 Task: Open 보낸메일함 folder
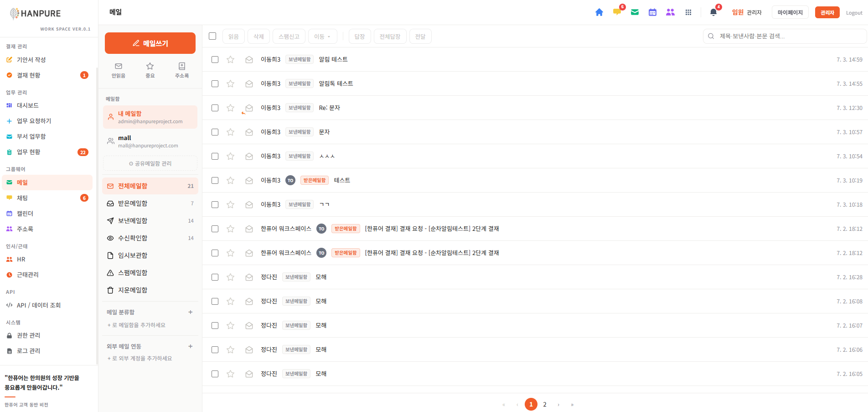click(150, 221)
